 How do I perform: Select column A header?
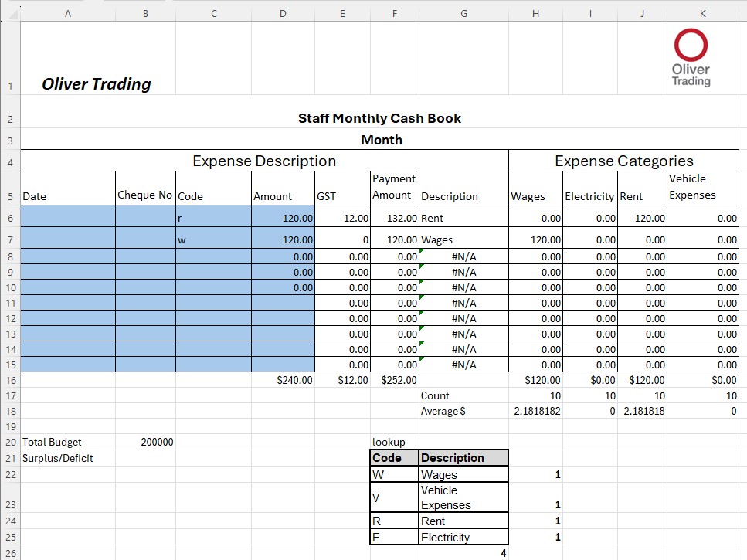pos(68,14)
